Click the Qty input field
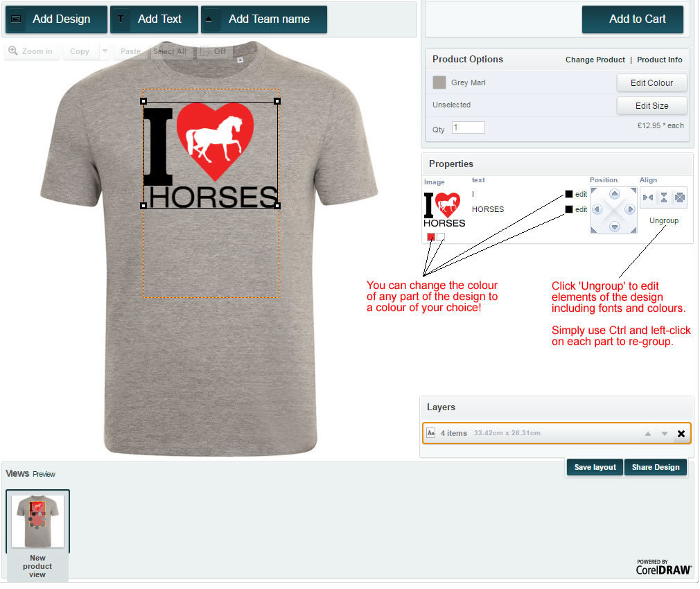Screen dimensions: 700x589 [x=469, y=128]
